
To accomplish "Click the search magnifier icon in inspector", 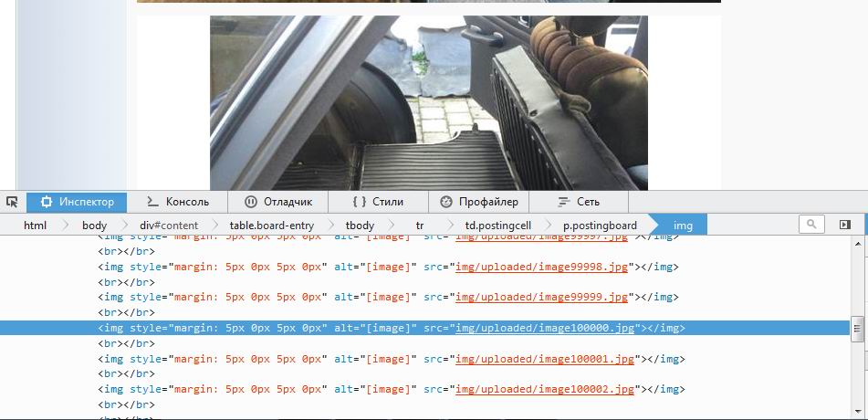I will 810,225.
